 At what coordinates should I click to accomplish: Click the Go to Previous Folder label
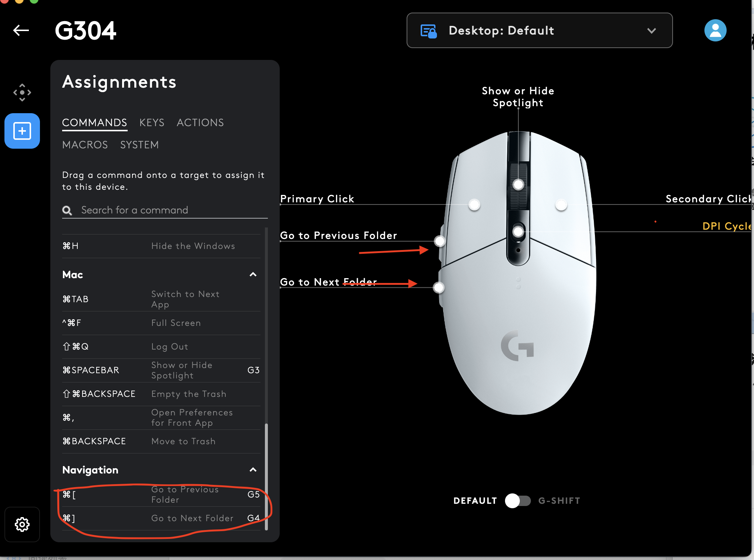pyautogui.click(x=338, y=236)
